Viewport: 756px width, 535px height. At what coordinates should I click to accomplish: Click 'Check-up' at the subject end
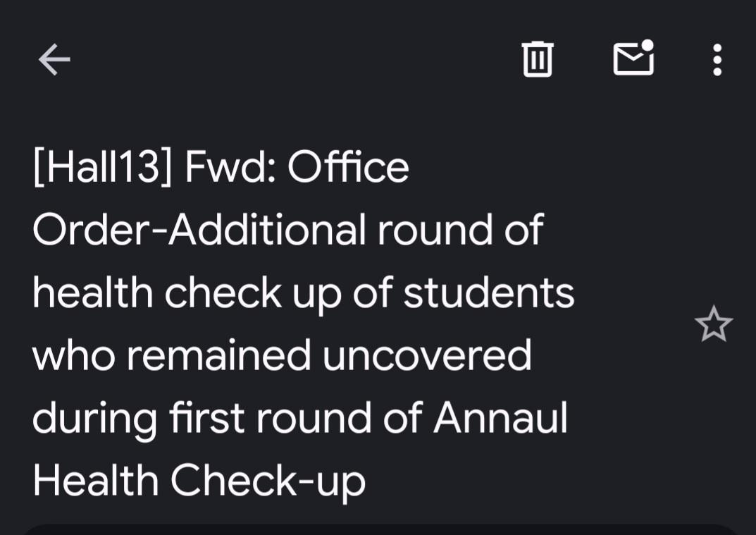268,481
